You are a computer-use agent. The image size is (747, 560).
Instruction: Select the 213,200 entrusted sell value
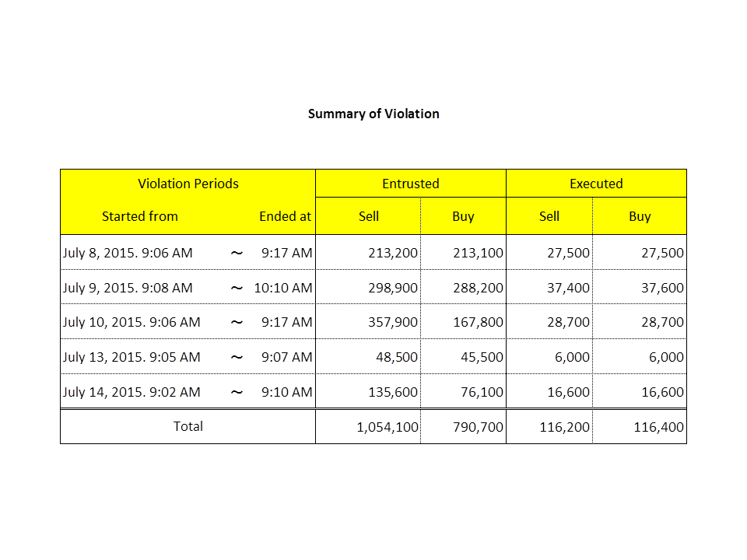[393, 253]
